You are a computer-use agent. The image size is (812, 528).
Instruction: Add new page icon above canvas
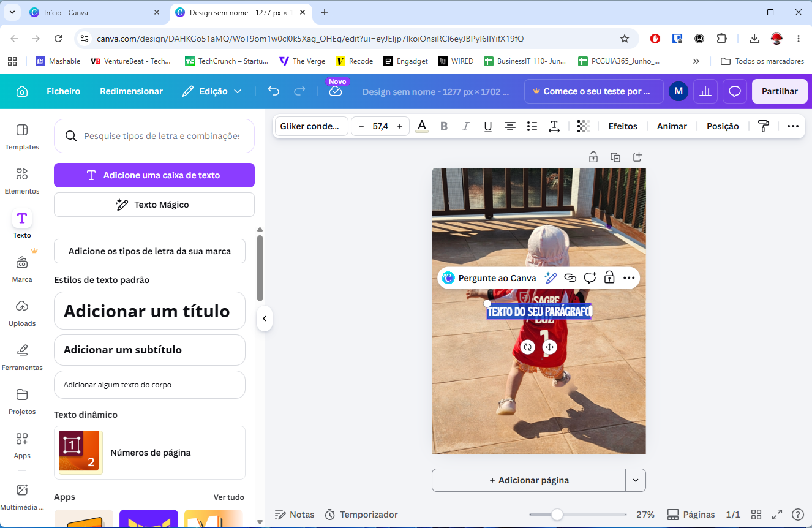pos(637,157)
